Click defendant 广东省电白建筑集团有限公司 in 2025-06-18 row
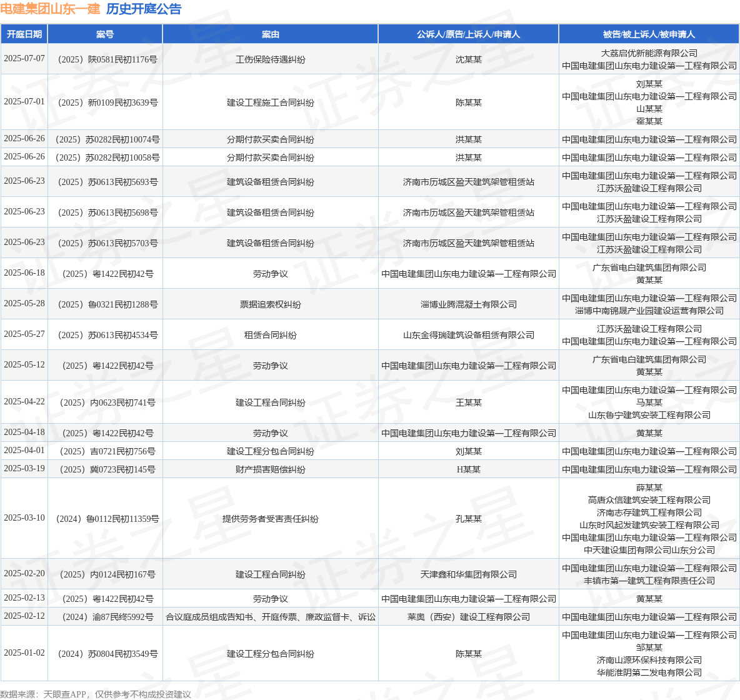 649,267
